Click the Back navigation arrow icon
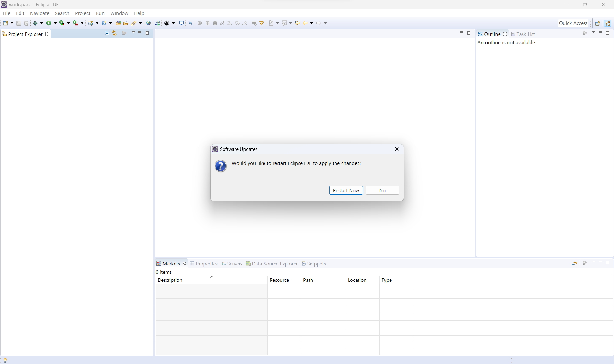Viewport: 614px width, 364px height. click(305, 23)
